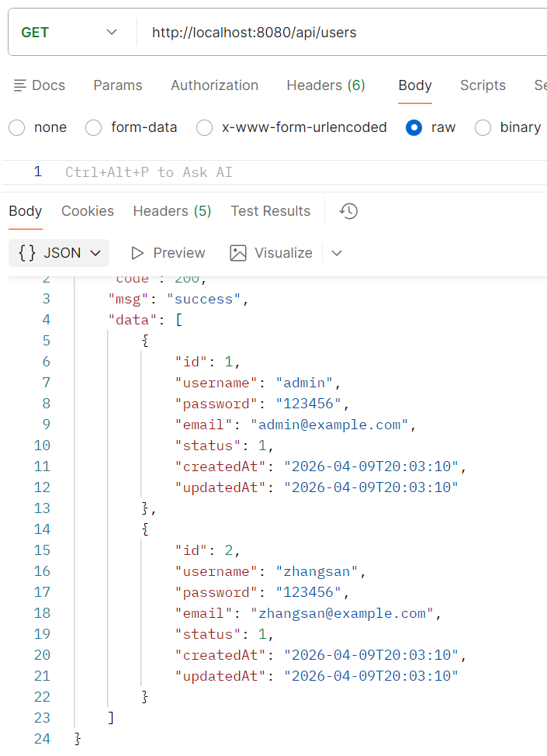Click the JSON curly braces icon

[x=27, y=252]
